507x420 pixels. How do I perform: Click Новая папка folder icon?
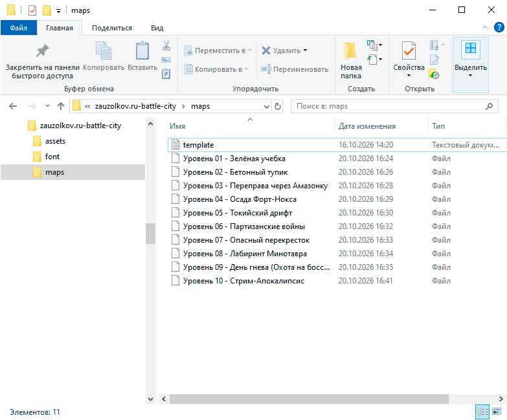click(350, 50)
